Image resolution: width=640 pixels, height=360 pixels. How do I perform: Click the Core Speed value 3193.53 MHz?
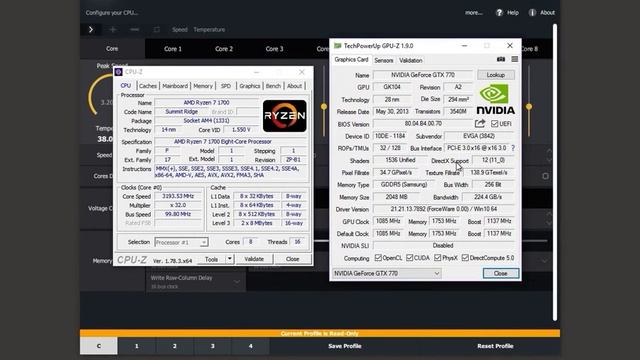[178, 196]
